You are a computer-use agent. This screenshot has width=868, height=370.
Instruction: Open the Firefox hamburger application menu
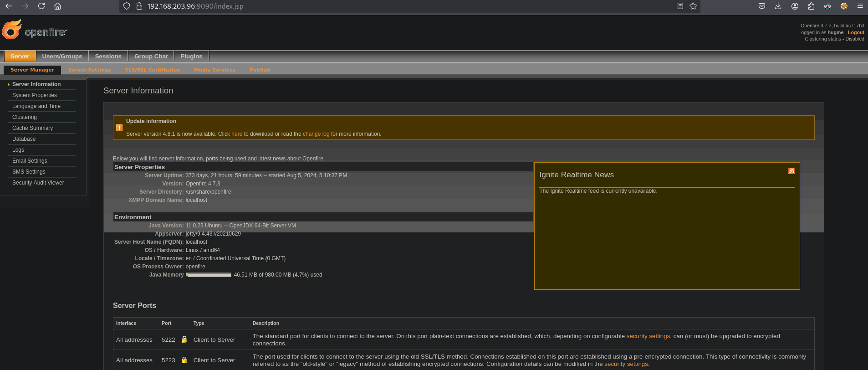point(860,6)
